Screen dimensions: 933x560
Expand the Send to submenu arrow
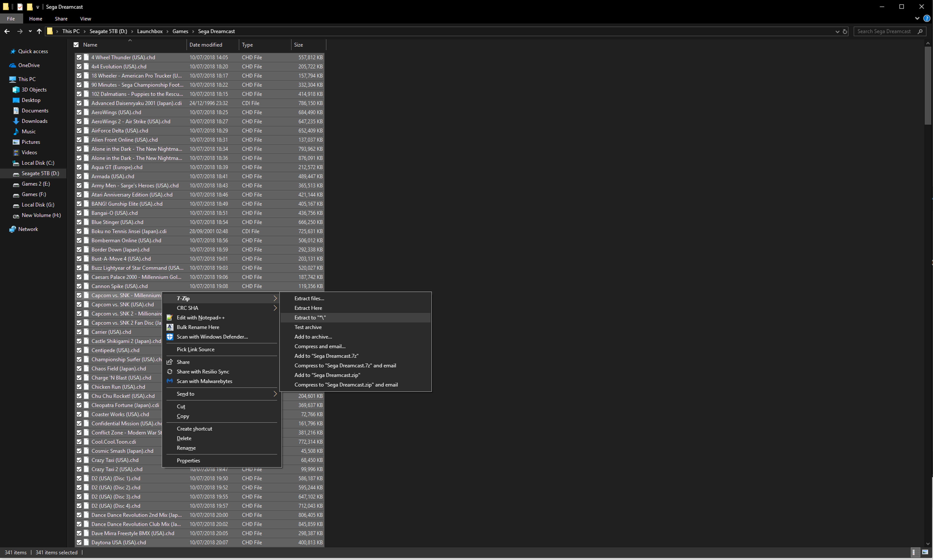pos(275,394)
